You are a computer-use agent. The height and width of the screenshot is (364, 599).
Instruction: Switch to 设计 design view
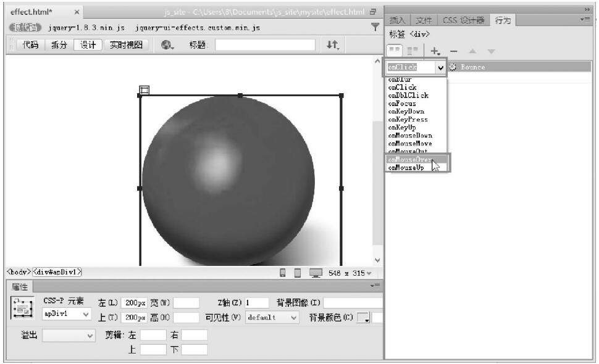coord(87,44)
